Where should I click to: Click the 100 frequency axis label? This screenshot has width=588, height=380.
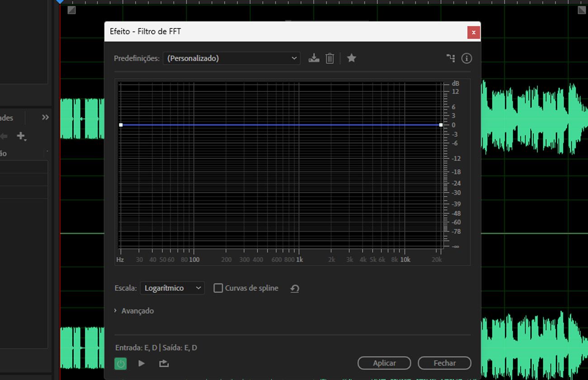194,260
